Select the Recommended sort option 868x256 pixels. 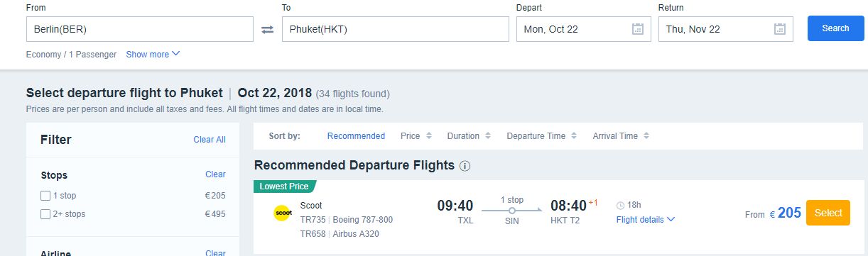pos(356,136)
